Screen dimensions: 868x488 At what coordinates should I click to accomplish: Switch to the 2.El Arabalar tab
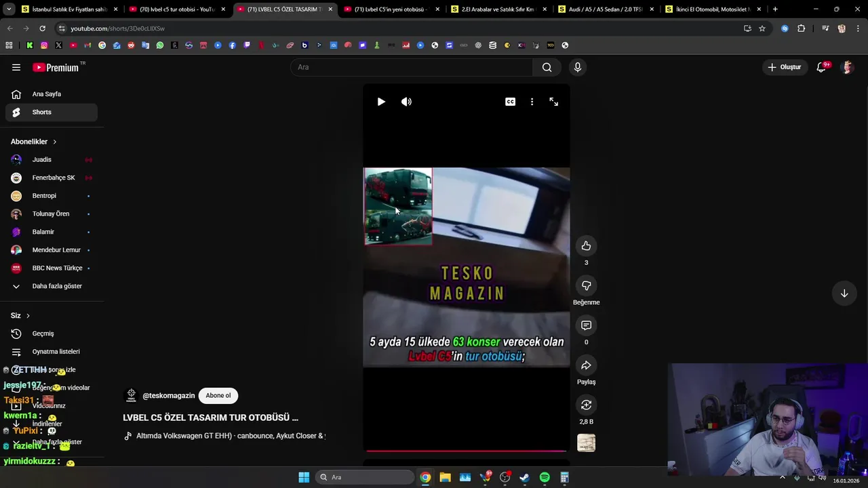click(x=499, y=9)
